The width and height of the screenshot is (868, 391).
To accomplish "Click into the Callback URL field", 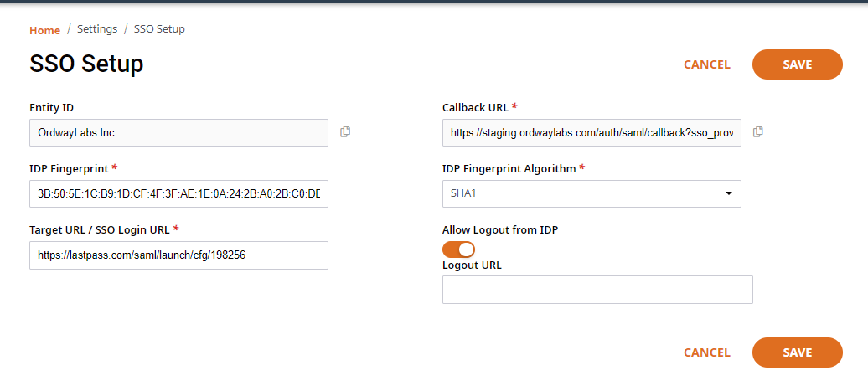I will pyautogui.click(x=592, y=133).
